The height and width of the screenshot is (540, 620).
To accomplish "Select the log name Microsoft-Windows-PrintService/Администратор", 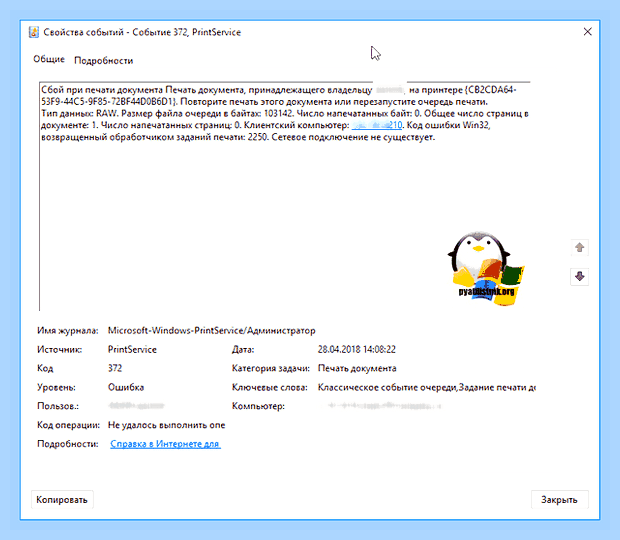I will click(212, 330).
